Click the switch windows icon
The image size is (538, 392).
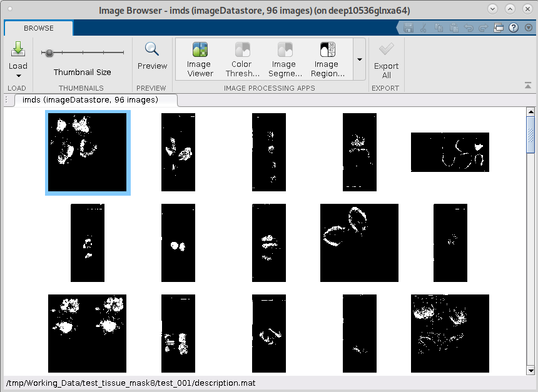[498, 28]
